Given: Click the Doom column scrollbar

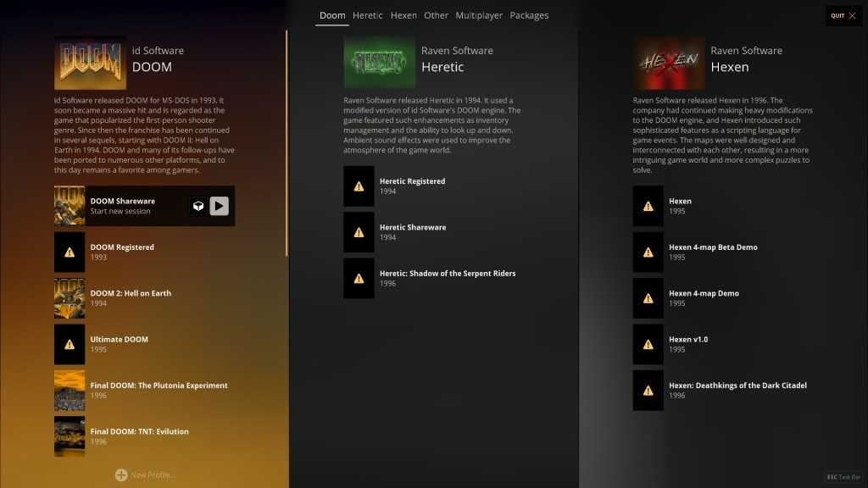Looking at the screenshot, I should click(287, 143).
